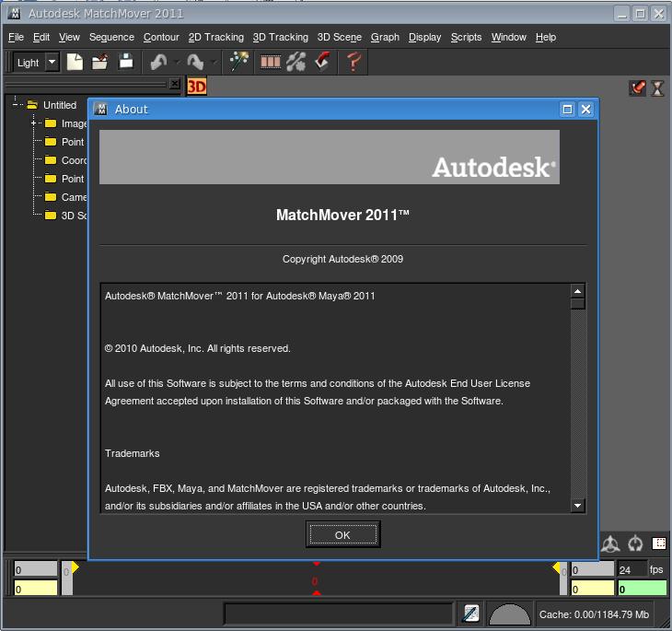This screenshot has width=672, height=631.
Task: Open the Graph menu
Action: click(385, 38)
